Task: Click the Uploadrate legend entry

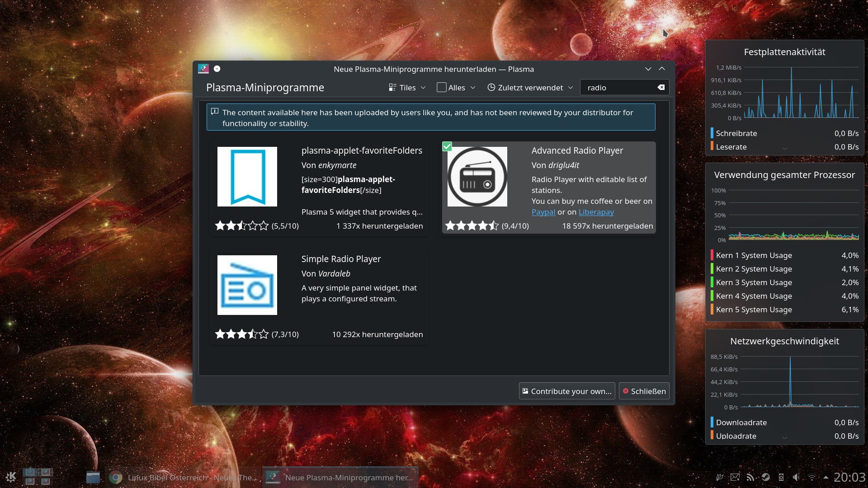Action: [785, 436]
